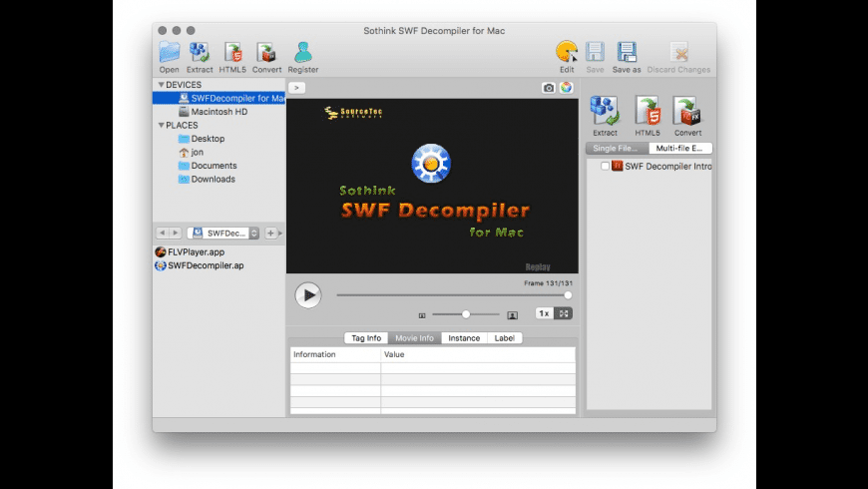The image size is (868, 489).
Task: Open a file with the Open toolbar icon
Action: point(169,57)
